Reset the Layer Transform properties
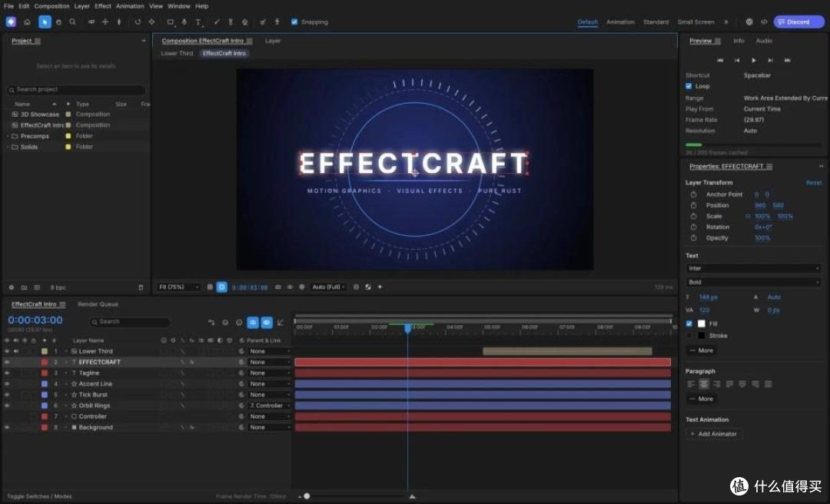The height and width of the screenshot is (504, 830). (x=814, y=183)
